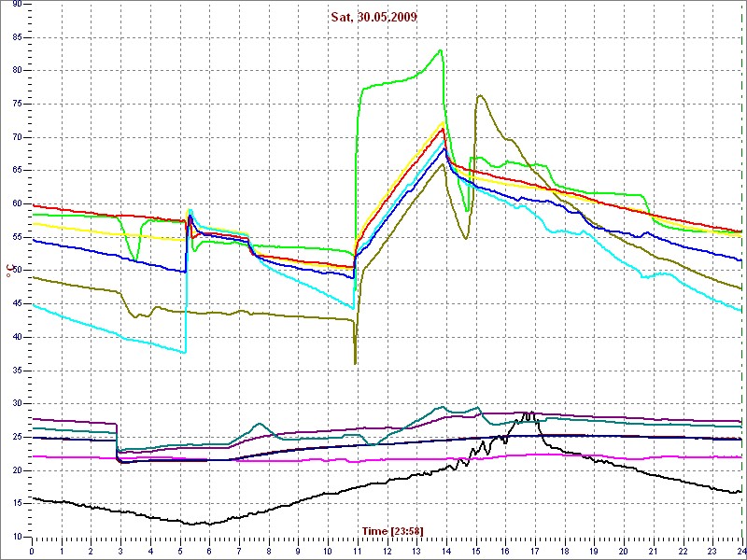Screen dimensions: 747x560
Task: Select the 45 tick label on temperature axis
Action: click(16, 304)
